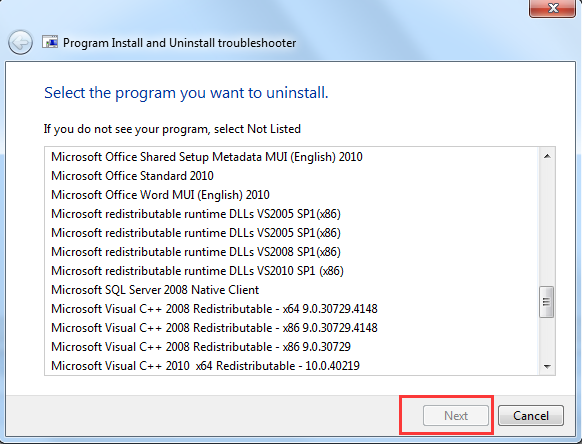Select the second VS2005 SP1(x86) runtime DLLs entry
Image resolution: width=582 pixels, height=444 pixels.
[196, 233]
